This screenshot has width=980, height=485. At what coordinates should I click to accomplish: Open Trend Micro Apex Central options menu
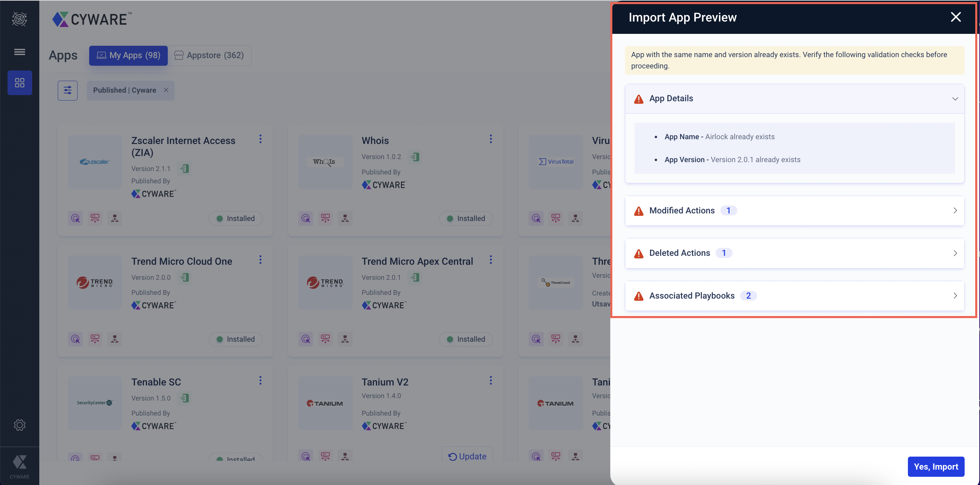(x=490, y=260)
